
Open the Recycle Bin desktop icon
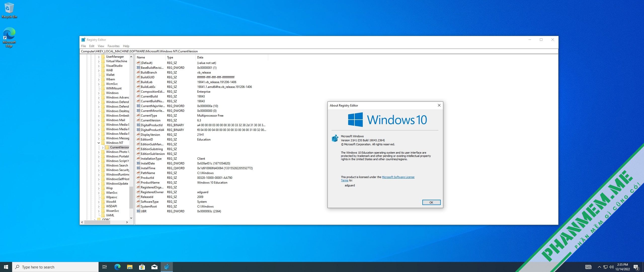pos(9,10)
